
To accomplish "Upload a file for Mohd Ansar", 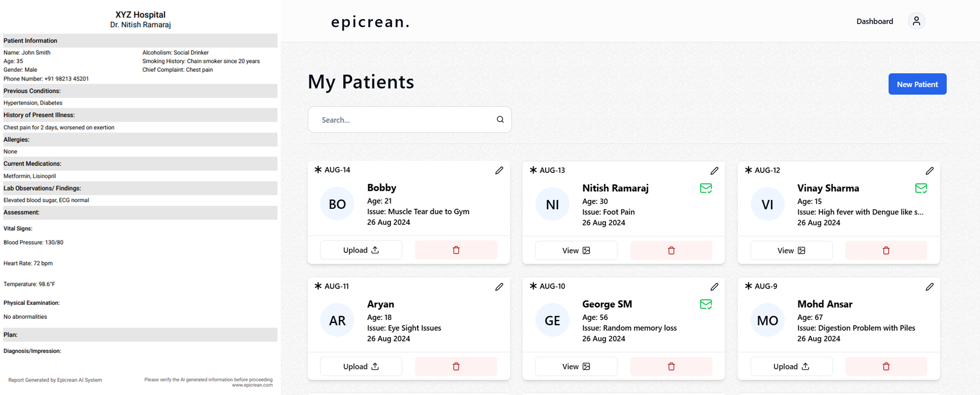I will pos(791,366).
